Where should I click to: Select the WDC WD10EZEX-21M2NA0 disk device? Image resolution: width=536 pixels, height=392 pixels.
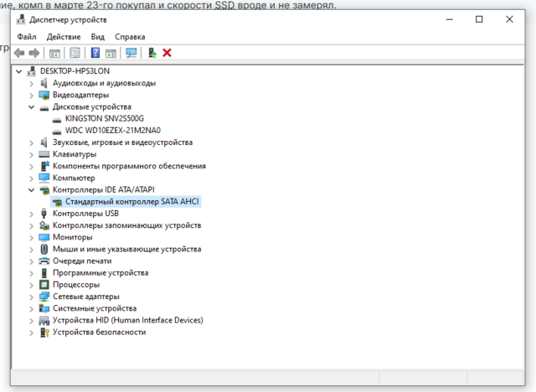112,131
